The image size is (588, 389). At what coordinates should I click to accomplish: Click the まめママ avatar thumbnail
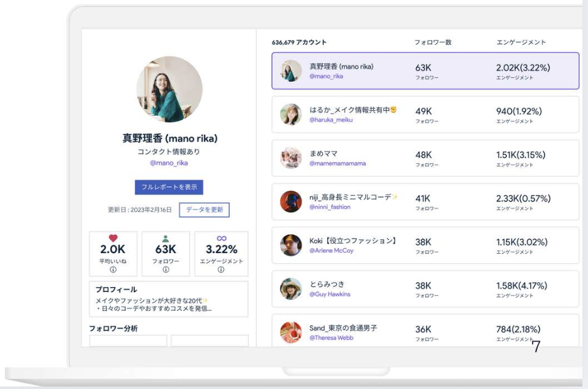[291, 158]
